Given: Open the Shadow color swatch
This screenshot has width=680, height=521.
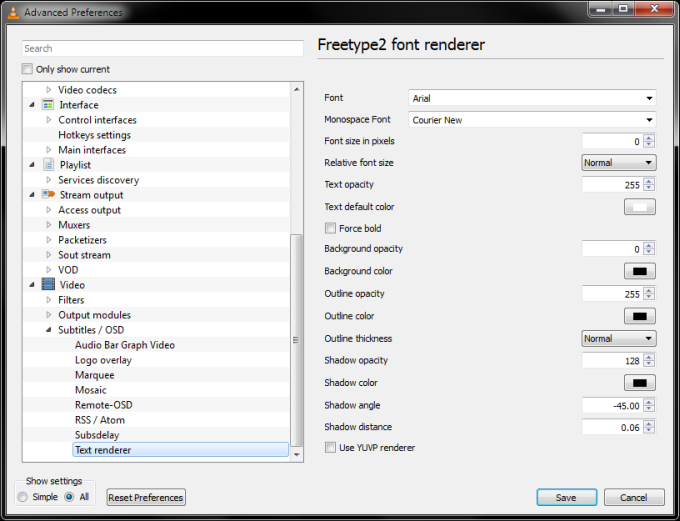Looking at the screenshot, I should coord(640,383).
